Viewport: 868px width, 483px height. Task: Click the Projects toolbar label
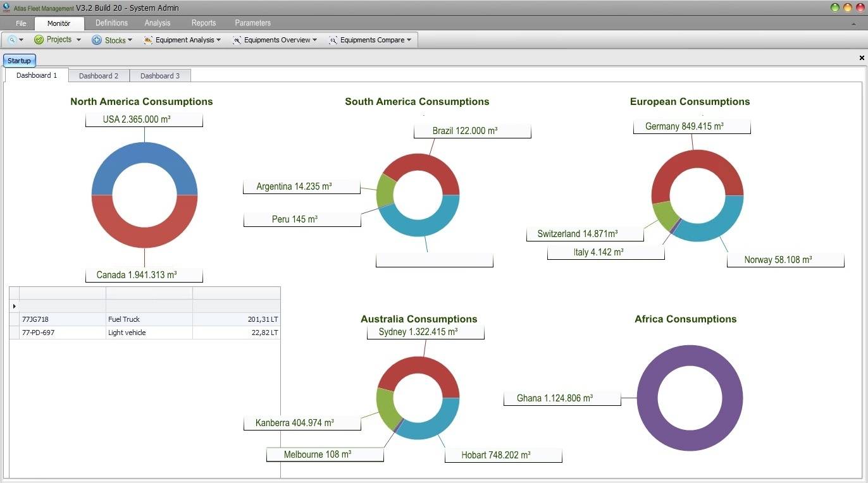tap(59, 40)
